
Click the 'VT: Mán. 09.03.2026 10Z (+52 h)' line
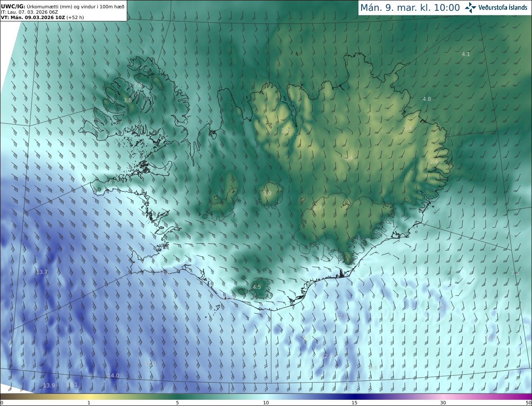click(42, 18)
